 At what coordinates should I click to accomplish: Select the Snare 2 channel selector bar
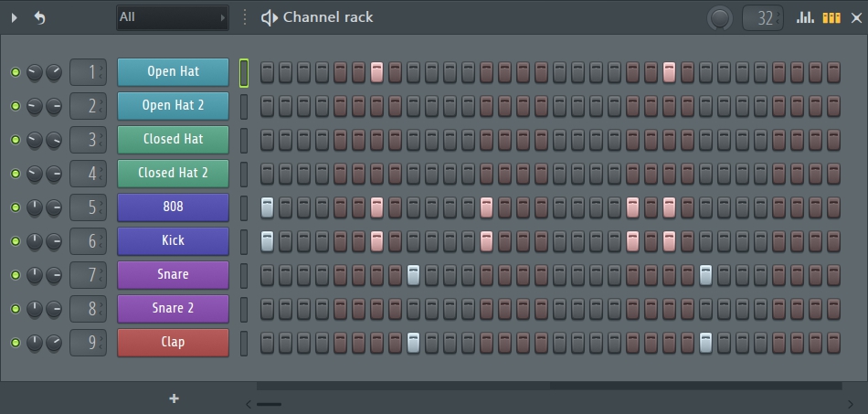click(x=244, y=309)
